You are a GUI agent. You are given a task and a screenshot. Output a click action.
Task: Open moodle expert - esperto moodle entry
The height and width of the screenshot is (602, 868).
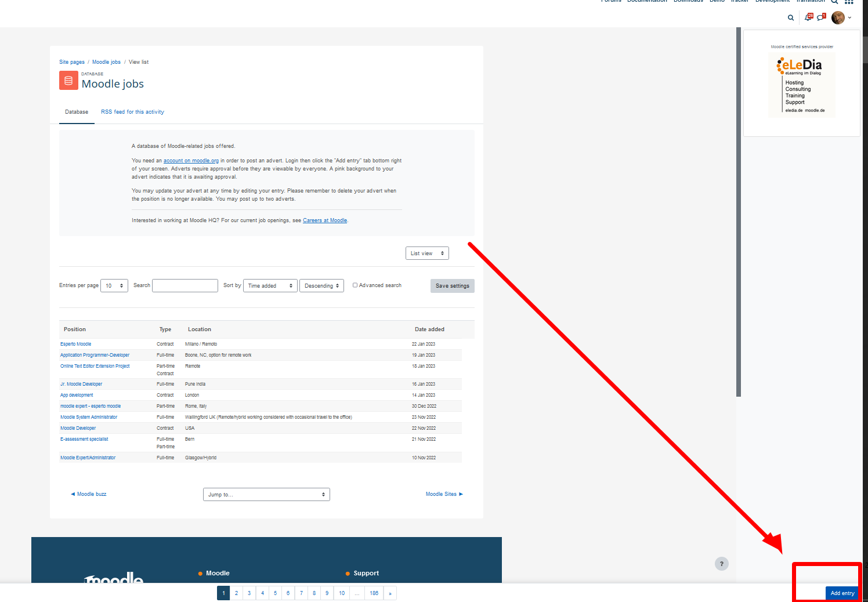91,406
